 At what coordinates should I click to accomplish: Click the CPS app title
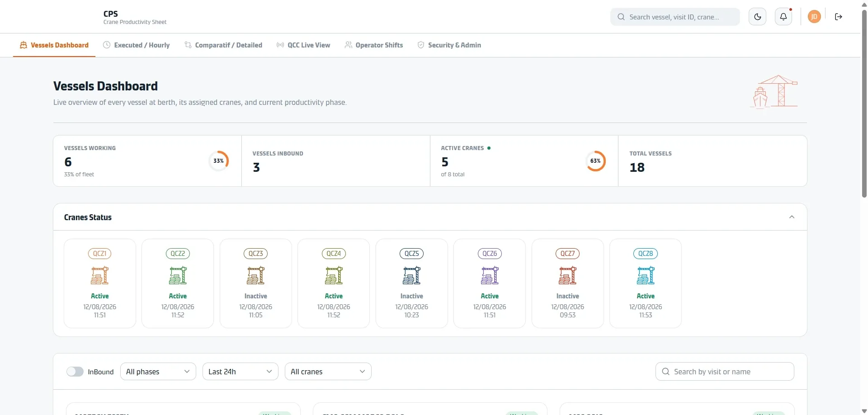[111, 14]
